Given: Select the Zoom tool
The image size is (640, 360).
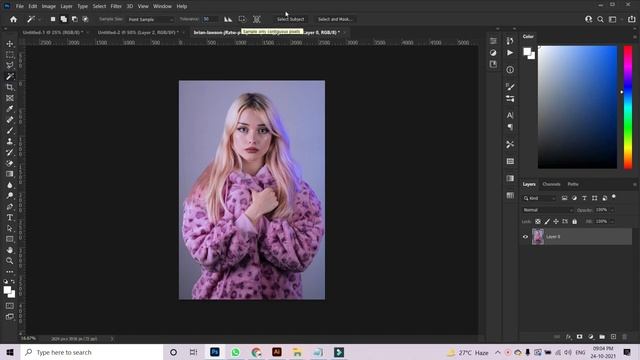Looking at the screenshot, I should pyautogui.click(x=10, y=260).
